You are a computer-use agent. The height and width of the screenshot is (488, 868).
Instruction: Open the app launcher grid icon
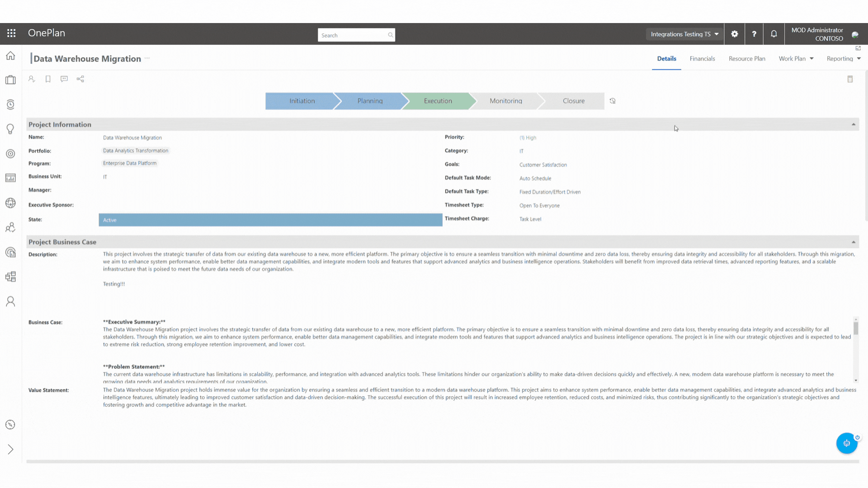point(11,33)
